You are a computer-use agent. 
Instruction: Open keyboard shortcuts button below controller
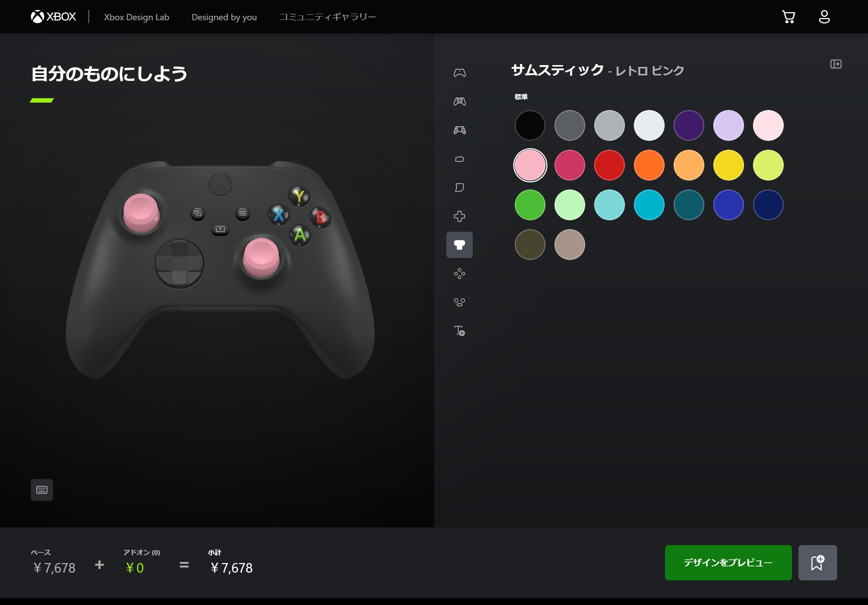coord(42,490)
